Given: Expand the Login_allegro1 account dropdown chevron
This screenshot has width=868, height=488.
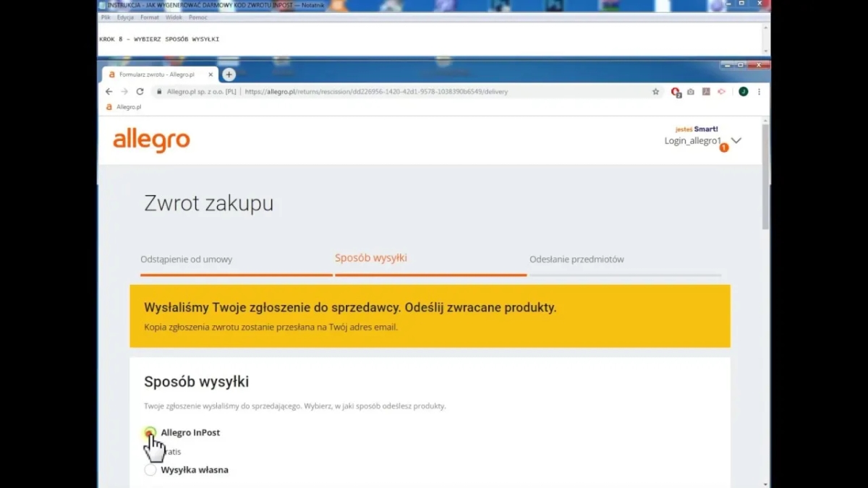Looking at the screenshot, I should [736, 142].
